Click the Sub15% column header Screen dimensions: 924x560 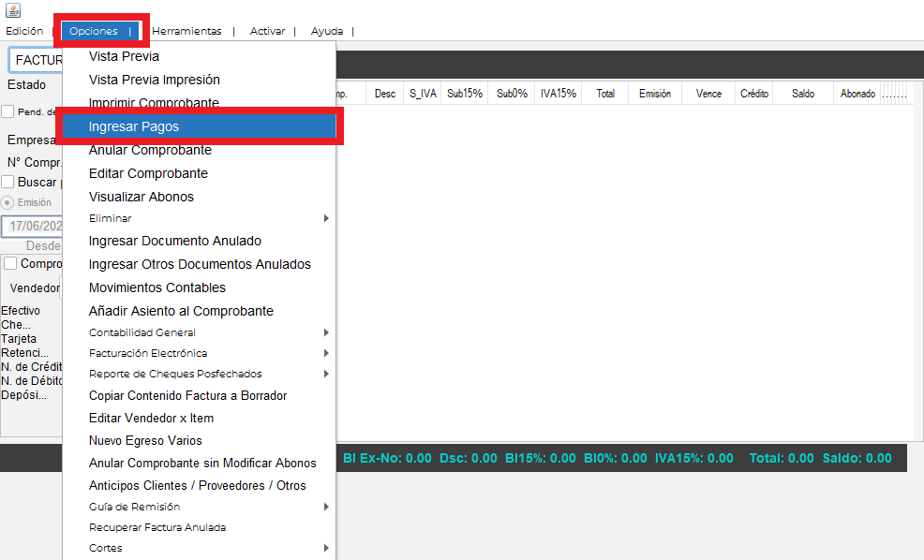tap(465, 94)
